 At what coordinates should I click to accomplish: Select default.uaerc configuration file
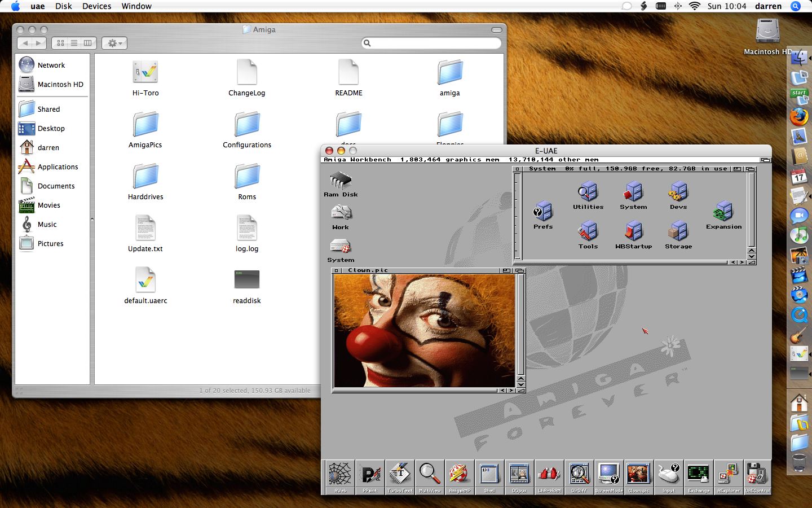click(x=145, y=286)
